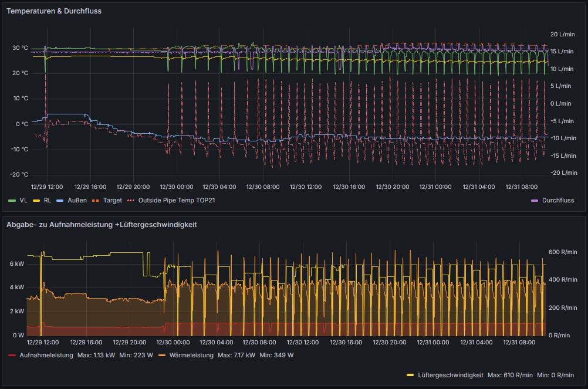Open the purple color swatch for Durchfluss

click(535, 201)
